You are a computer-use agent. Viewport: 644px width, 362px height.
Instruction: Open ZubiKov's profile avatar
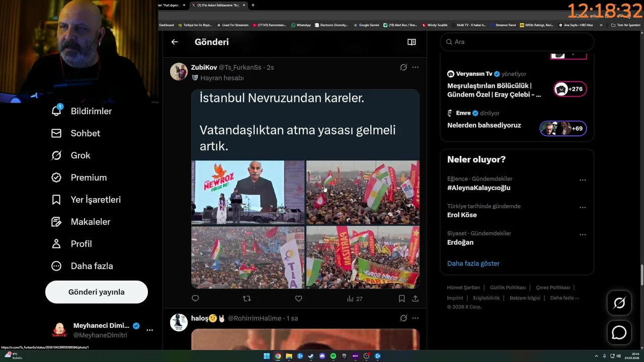click(179, 72)
